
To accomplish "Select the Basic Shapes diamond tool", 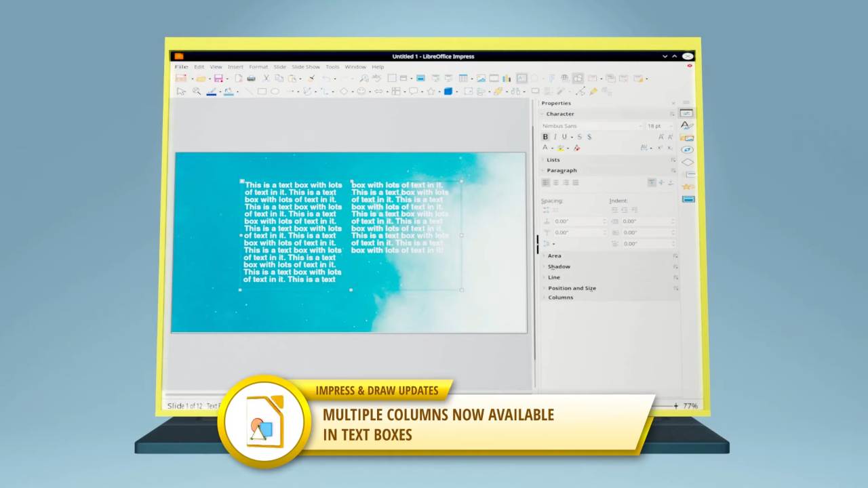I will [x=344, y=91].
